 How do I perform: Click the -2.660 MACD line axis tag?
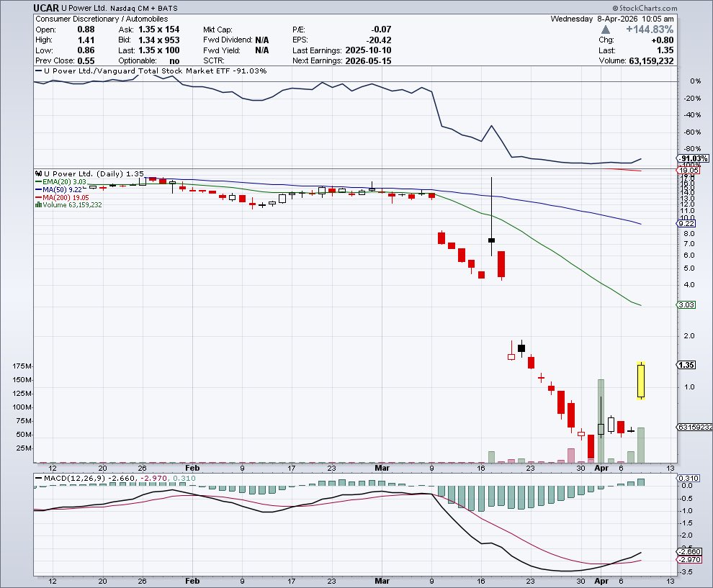click(x=689, y=551)
